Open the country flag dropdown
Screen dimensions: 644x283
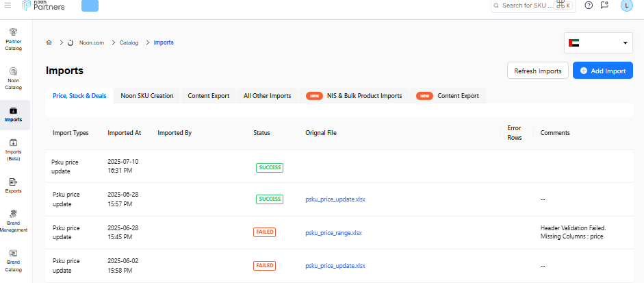pyautogui.click(x=598, y=42)
